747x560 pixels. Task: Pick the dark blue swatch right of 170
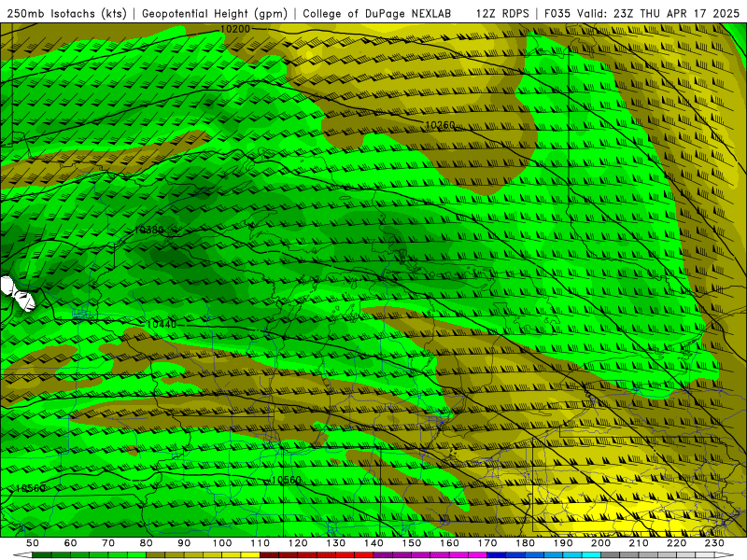497,554
